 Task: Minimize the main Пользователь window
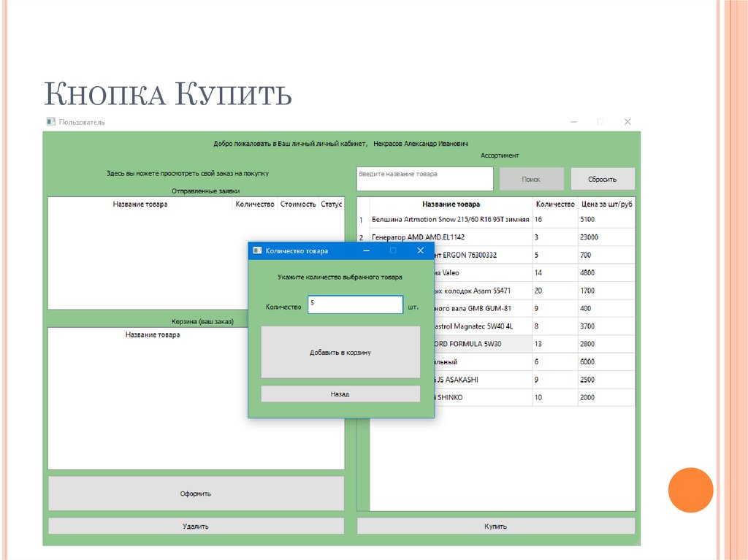pyautogui.click(x=573, y=122)
